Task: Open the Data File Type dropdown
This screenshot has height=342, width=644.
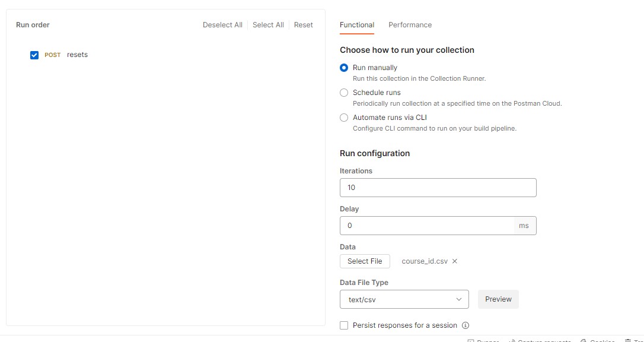Action: point(404,299)
